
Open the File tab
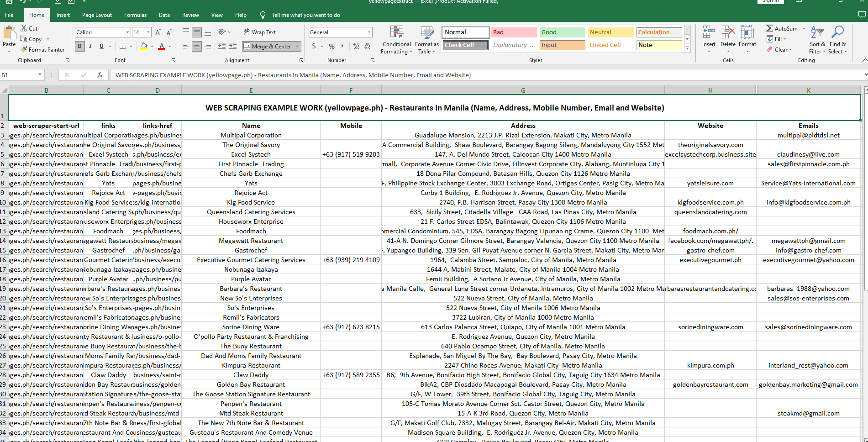[x=9, y=15]
